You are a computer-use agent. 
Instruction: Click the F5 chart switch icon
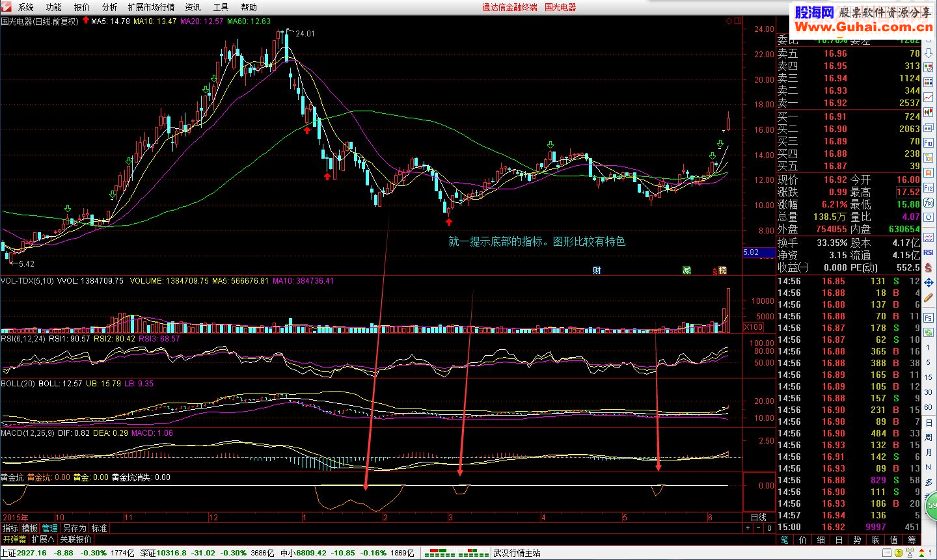click(x=929, y=317)
